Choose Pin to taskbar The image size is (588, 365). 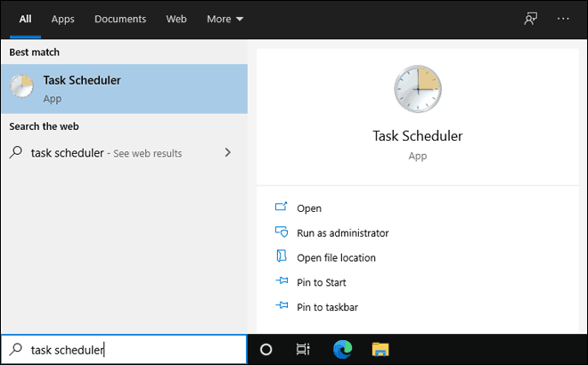[x=327, y=307]
